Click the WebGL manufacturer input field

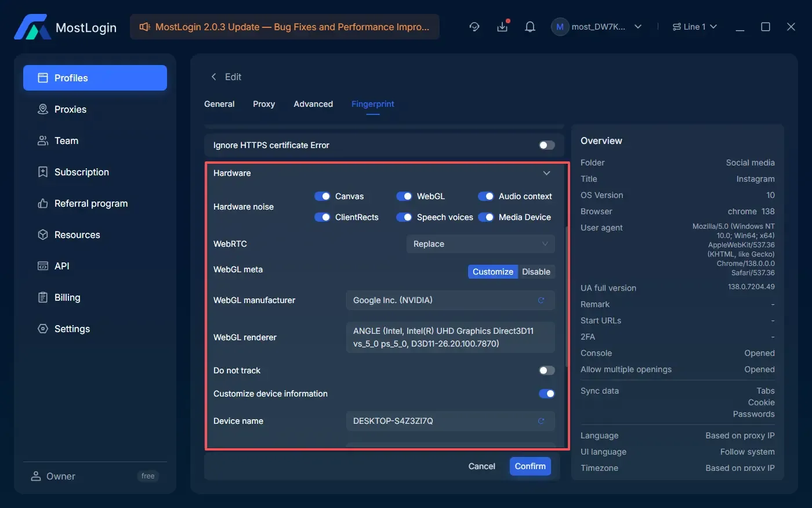(450, 300)
